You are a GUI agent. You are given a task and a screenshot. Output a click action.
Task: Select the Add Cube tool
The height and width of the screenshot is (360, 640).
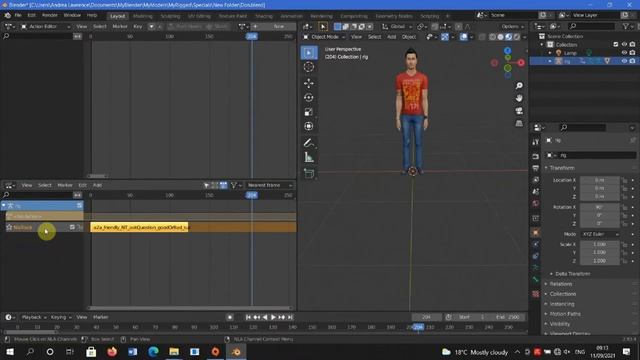click(x=309, y=174)
